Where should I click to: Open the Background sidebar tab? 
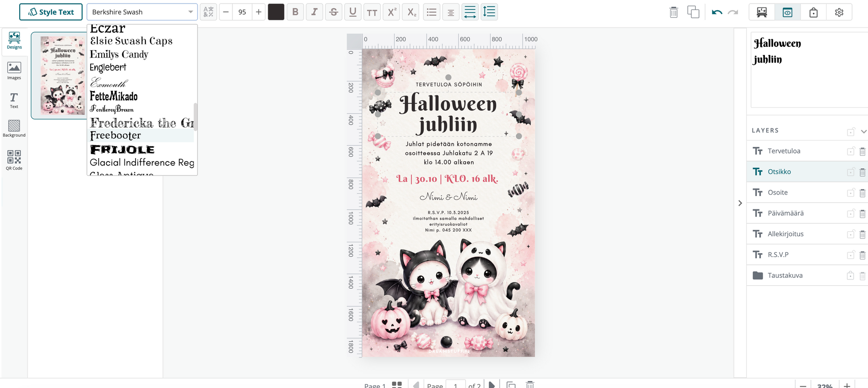[x=14, y=129]
